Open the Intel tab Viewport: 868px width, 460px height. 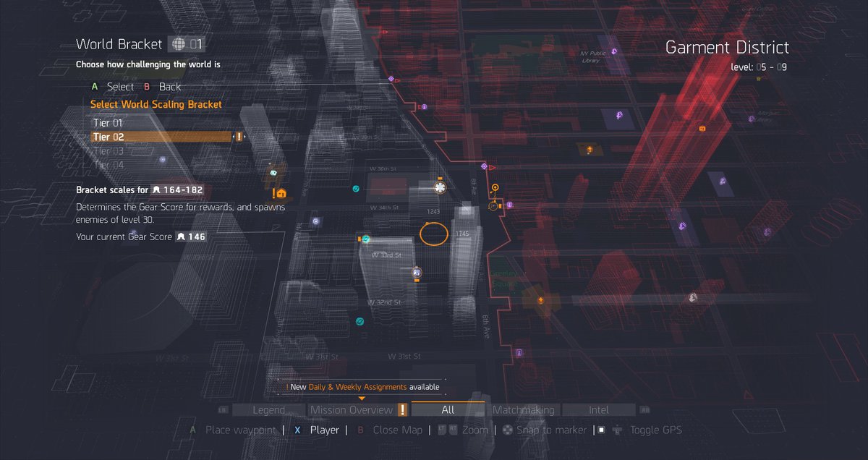[598, 410]
